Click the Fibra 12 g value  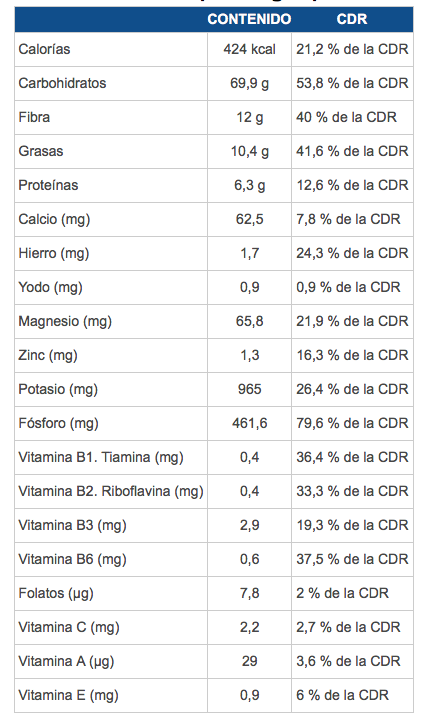tap(250, 117)
